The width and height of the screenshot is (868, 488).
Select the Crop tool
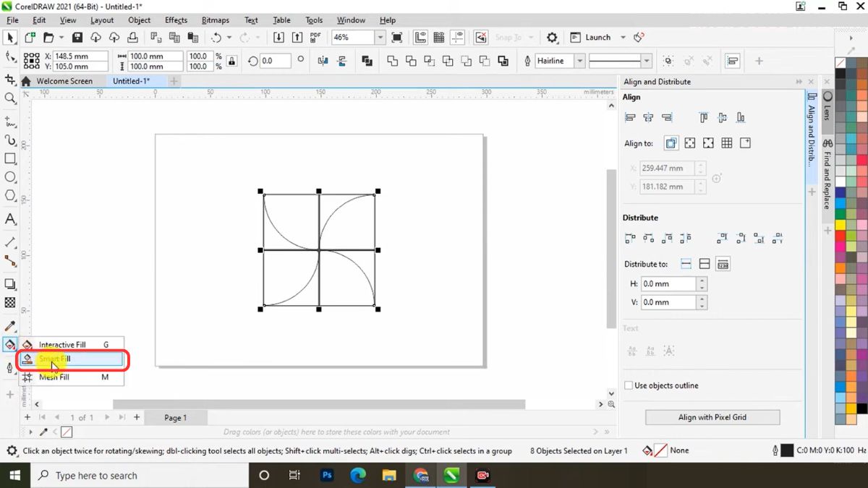(x=10, y=79)
